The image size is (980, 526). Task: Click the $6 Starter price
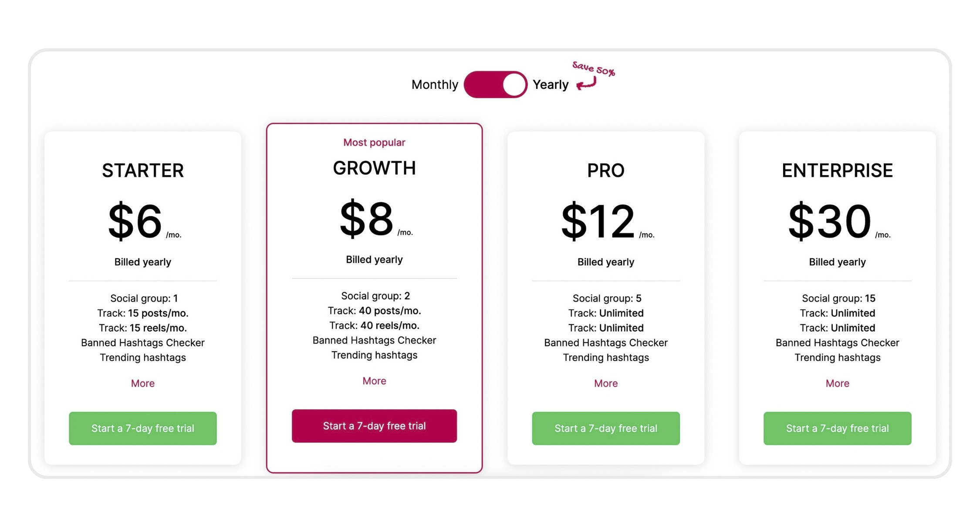click(135, 221)
